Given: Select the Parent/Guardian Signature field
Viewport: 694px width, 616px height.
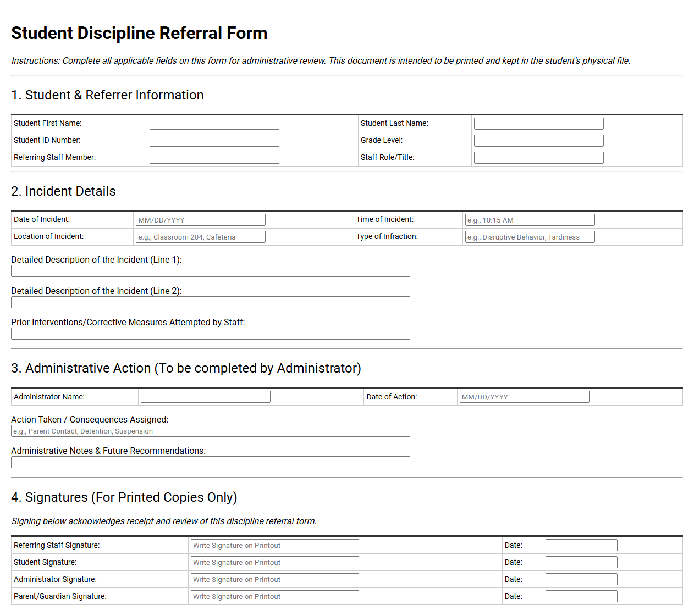Looking at the screenshot, I should click(275, 596).
